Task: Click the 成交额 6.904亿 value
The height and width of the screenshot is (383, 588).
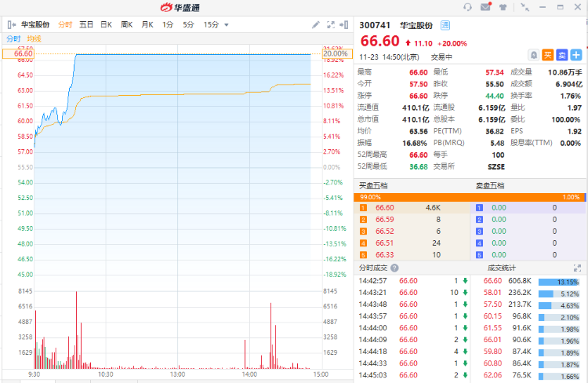Action: 568,84
